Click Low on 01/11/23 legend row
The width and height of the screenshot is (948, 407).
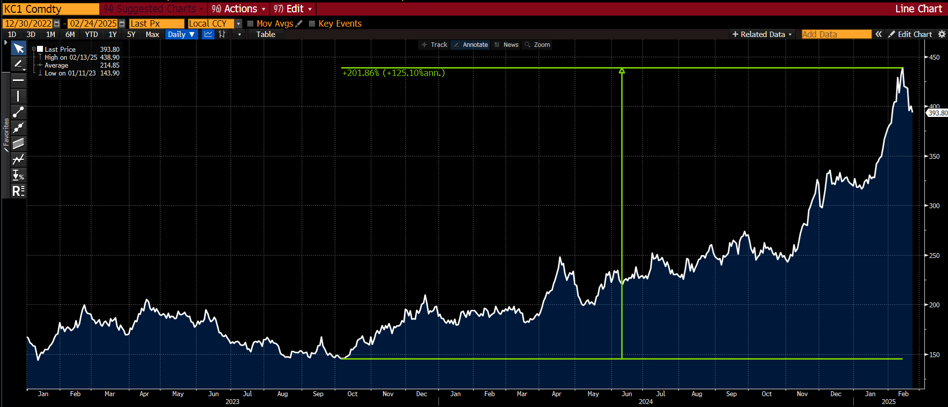pos(79,73)
